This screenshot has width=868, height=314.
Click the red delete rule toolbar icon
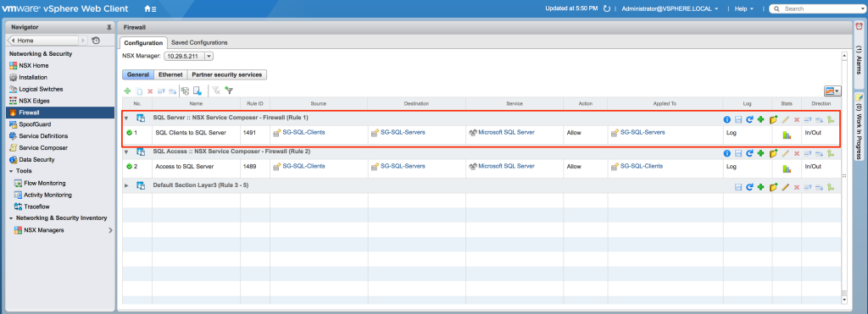tap(150, 91)
